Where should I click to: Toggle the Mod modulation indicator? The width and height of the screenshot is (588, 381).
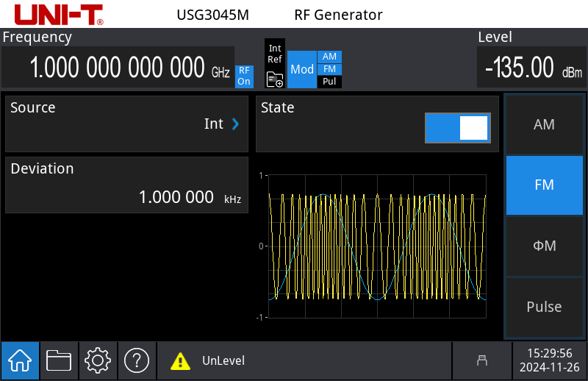click(302, 69)
